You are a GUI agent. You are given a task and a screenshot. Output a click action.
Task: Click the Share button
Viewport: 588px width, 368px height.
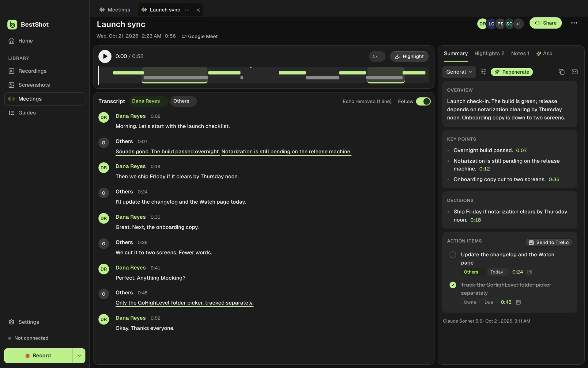(x=545, y=23)
